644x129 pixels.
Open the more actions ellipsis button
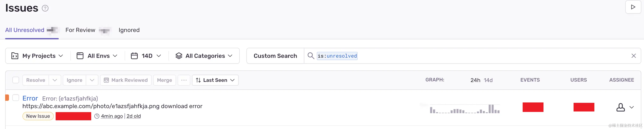(x=184, y=80)
